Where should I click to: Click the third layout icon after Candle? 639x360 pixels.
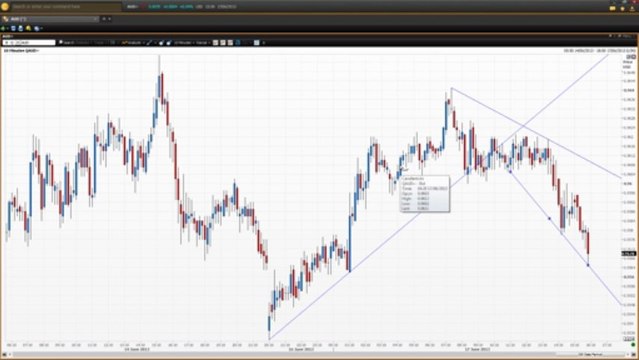pyautogui.click(x=230, y=42)
